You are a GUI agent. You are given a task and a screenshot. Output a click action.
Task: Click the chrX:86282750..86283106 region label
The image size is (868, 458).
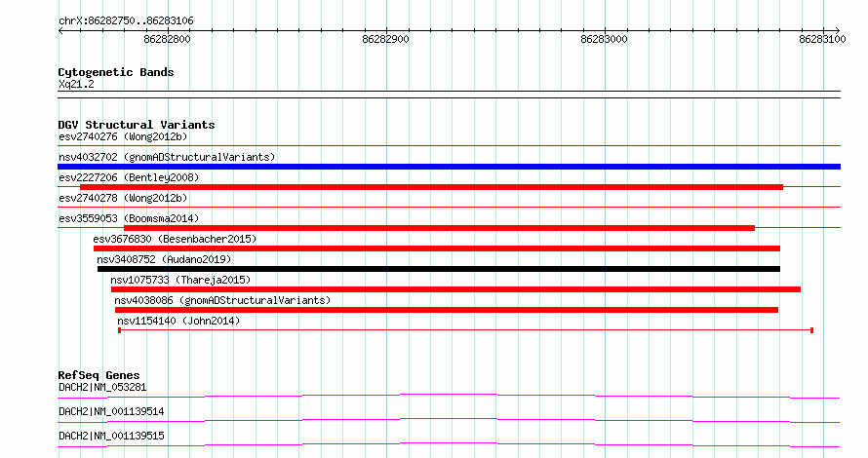(126, 21)
